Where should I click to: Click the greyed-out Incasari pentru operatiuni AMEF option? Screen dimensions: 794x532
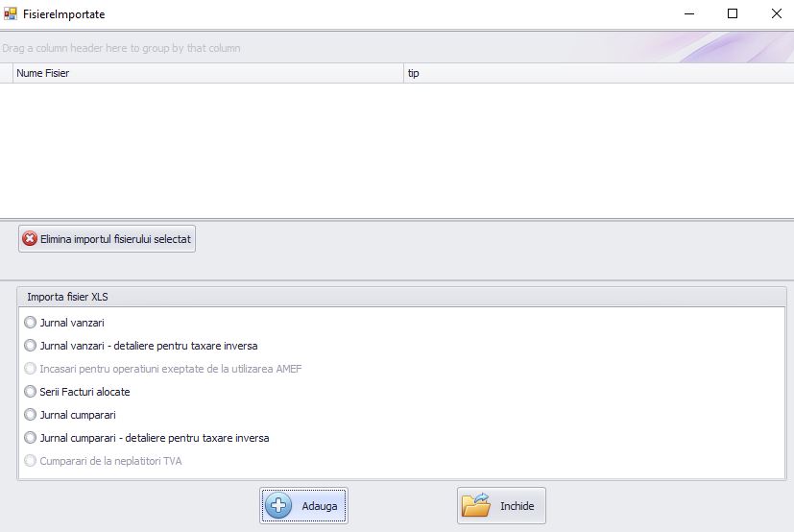31,369
